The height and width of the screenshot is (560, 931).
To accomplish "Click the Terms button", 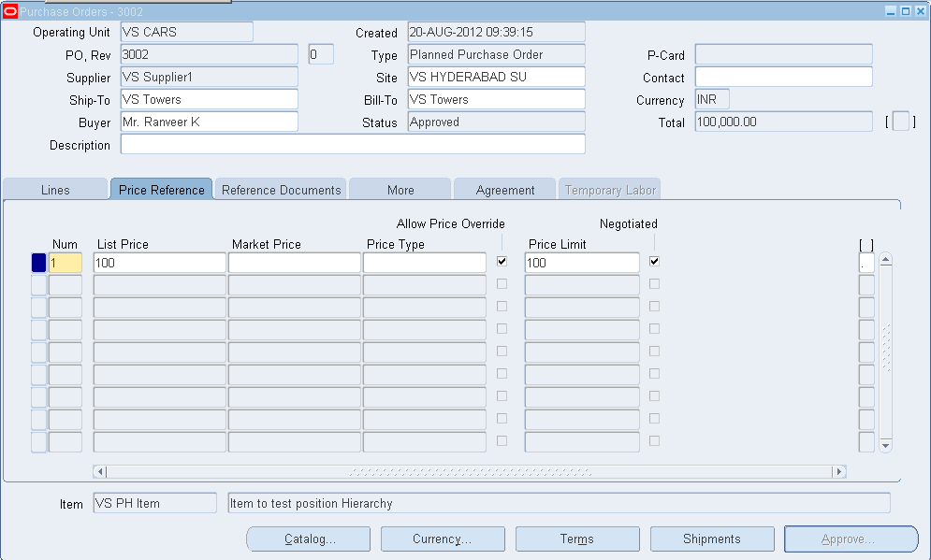I will pyautogui.click(x=577, y=538).
